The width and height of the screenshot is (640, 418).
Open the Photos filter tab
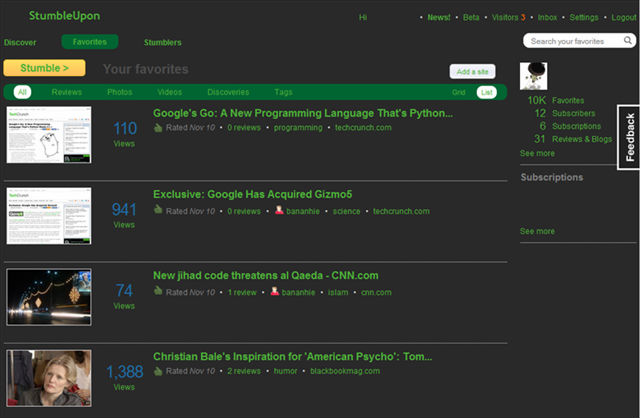coord(120,92)
